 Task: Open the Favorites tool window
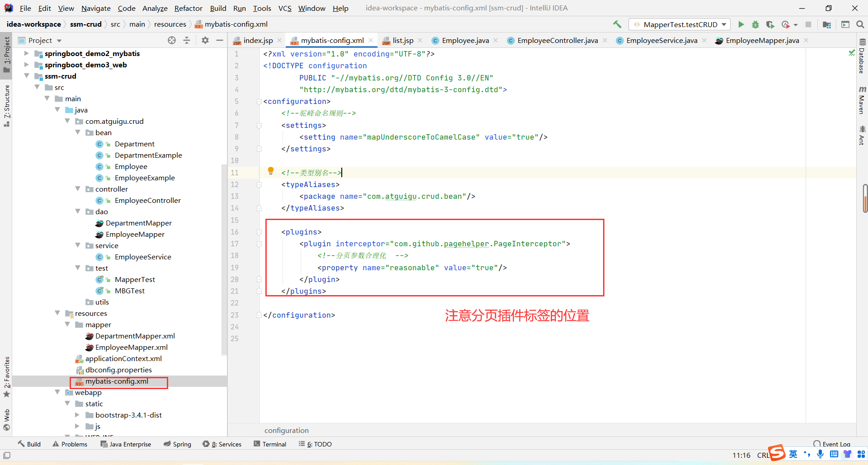point(7,376)
